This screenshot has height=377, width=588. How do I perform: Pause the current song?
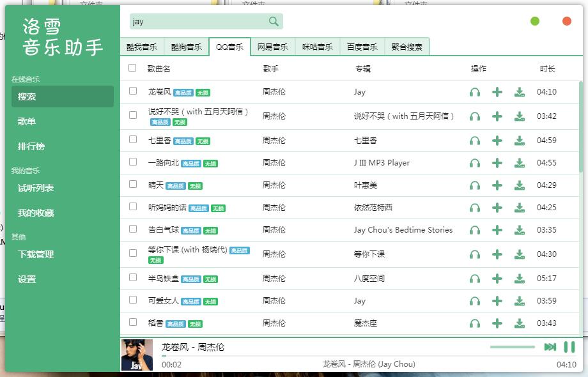pos(569,347)
